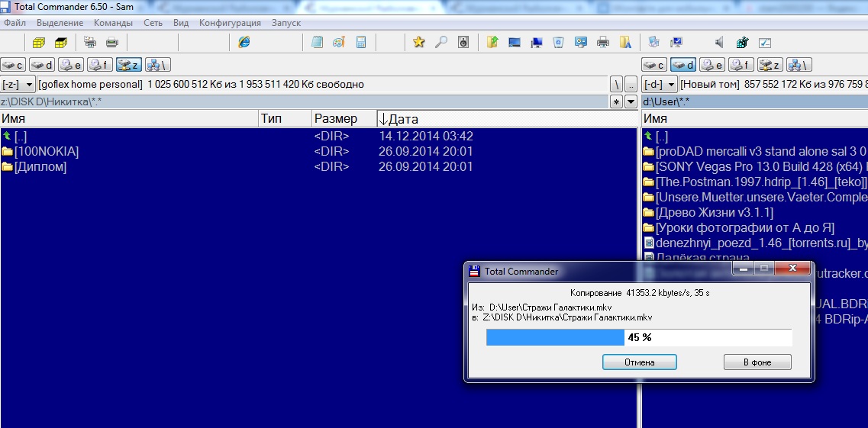Click the magnifying glass search icon
The image size is (868, 428).
point(440,43)
